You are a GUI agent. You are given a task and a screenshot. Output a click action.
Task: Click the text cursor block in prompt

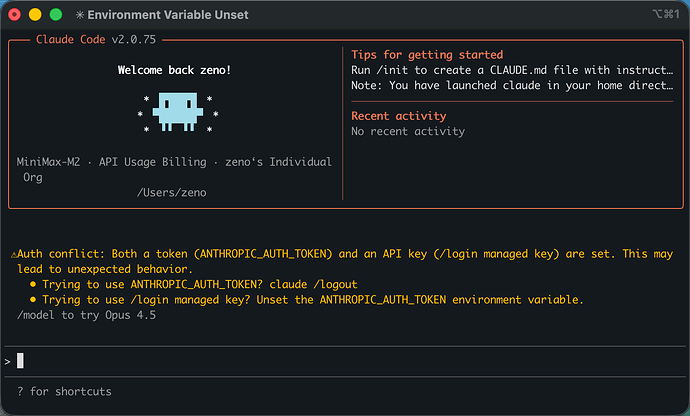pyautogui.click(x=20, y=361)
